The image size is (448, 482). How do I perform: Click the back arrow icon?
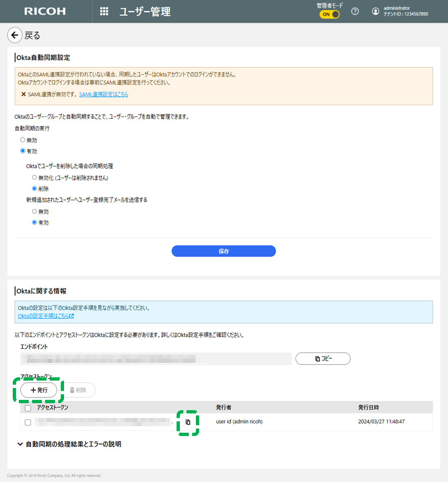tap(15, 35)
